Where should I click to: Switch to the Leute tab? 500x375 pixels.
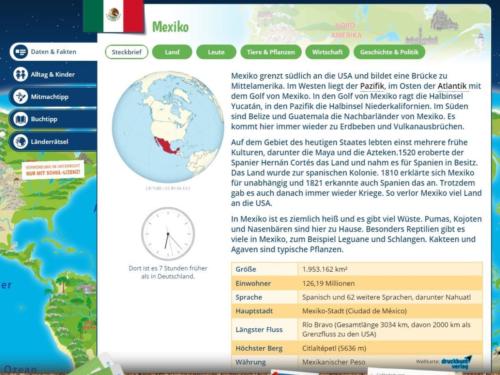point(216,52)
